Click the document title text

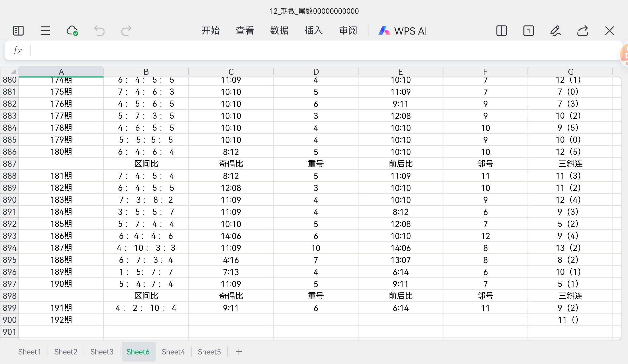[x=314, y=11]
